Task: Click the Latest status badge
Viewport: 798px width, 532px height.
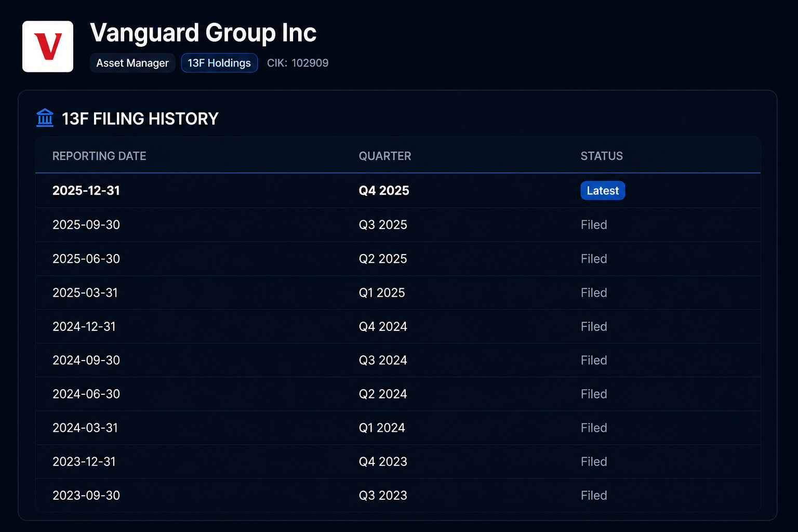Action: pyautogui.click(x=603, y=191)
